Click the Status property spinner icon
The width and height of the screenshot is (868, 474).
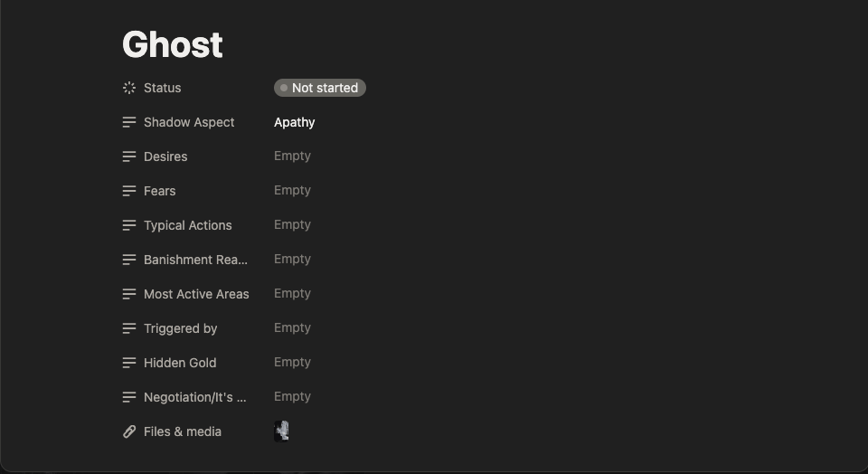[x=129, y=88]
